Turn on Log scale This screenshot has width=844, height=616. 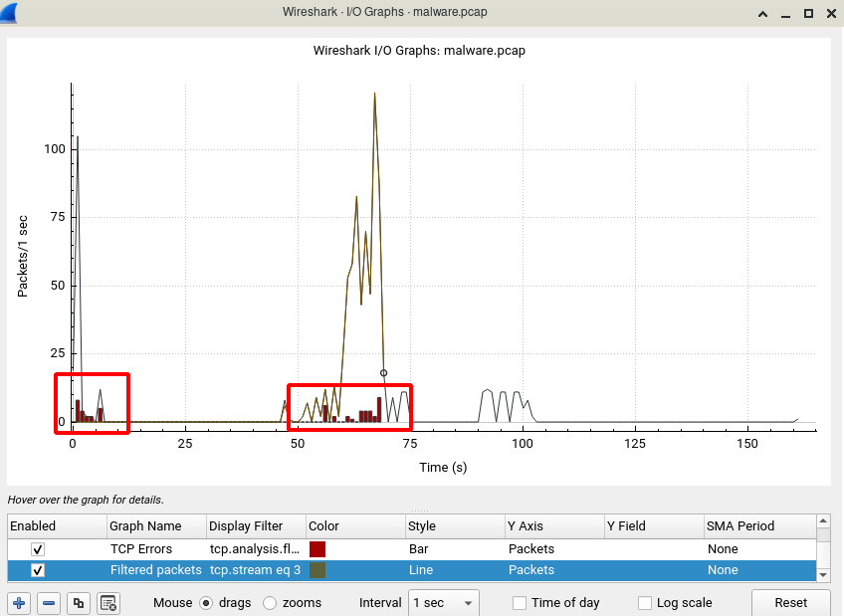coord(645,602)
